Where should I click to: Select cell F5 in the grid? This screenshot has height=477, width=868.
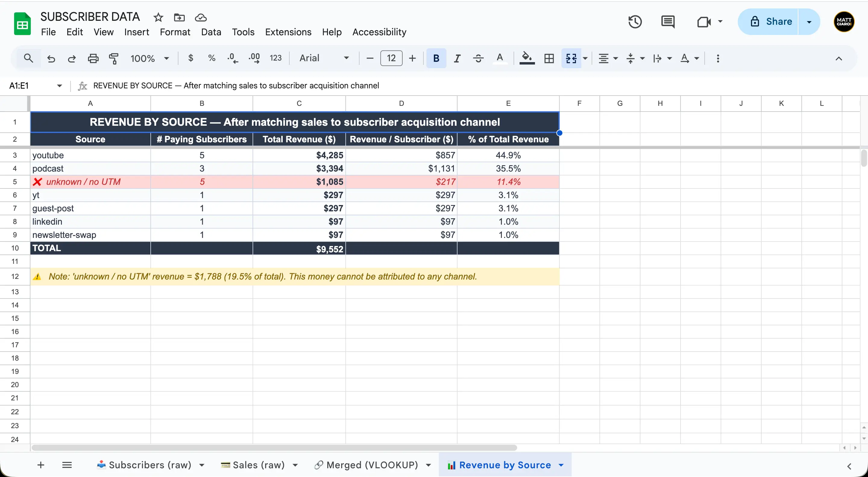pyautogui.click(x=579, y=182)
